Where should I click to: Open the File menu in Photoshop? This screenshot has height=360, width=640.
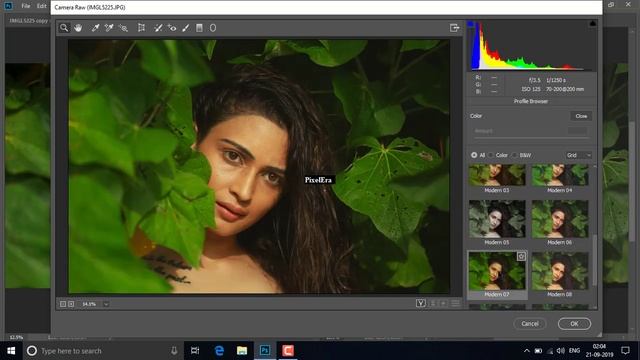(26, 6)
